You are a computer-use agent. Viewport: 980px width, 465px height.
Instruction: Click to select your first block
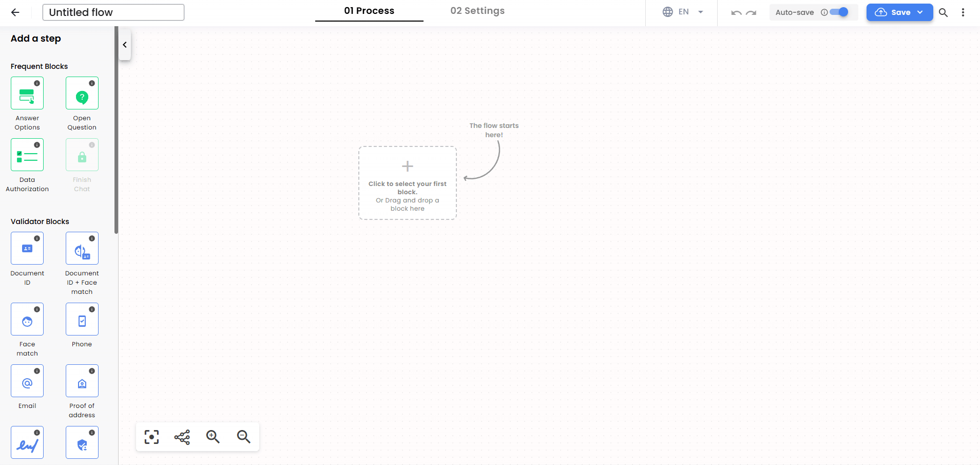[x=407, y=182]
